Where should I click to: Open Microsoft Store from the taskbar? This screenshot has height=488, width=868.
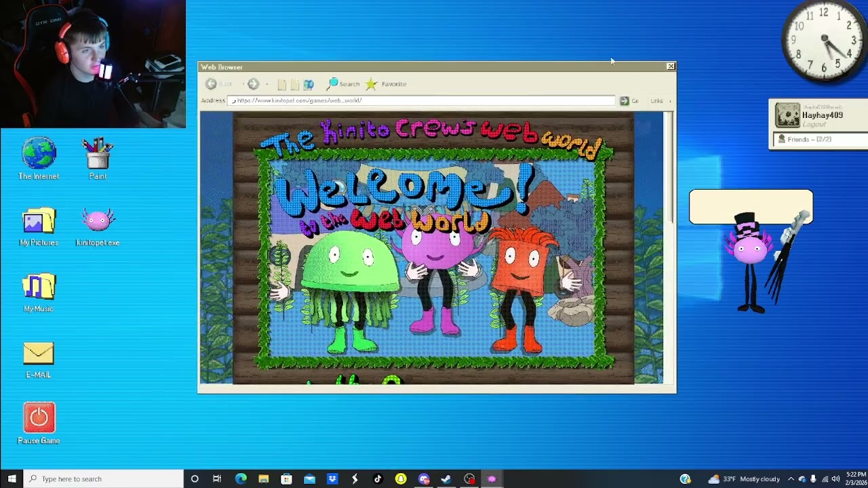coord(286,479)
